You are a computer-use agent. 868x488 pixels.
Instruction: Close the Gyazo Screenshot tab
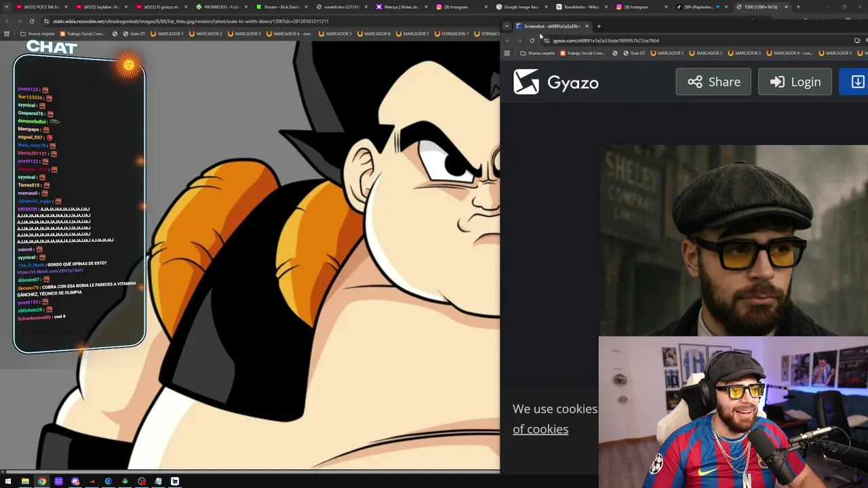click(x=587, y=26)
